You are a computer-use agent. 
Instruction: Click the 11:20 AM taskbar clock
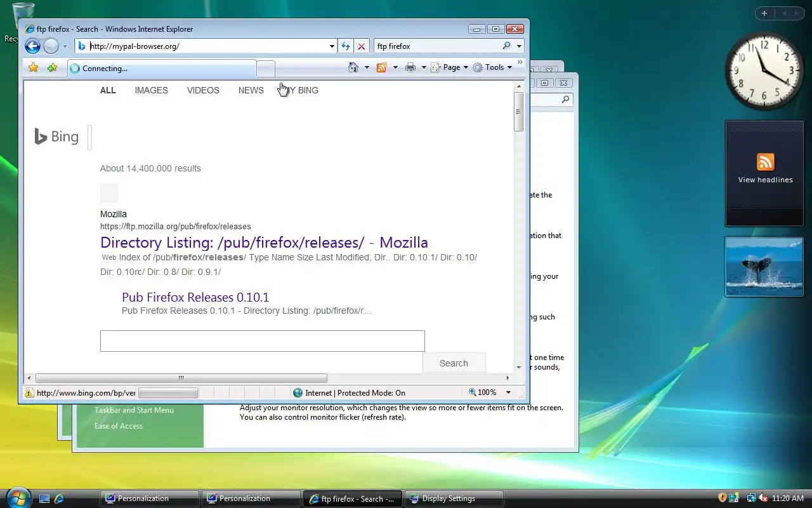tap(789, 498)
